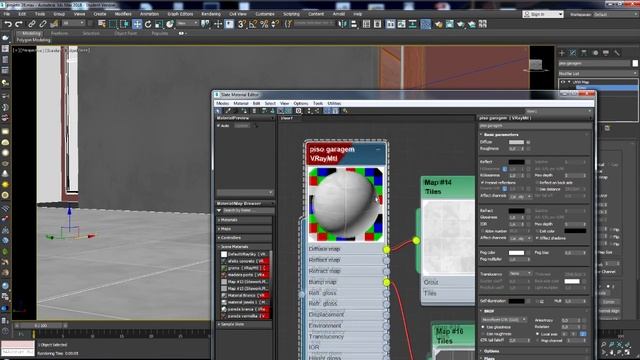This screenshot has width=640, height=360.
Task: Collapse the Scene Materials group
Action: tap(244, 247)
